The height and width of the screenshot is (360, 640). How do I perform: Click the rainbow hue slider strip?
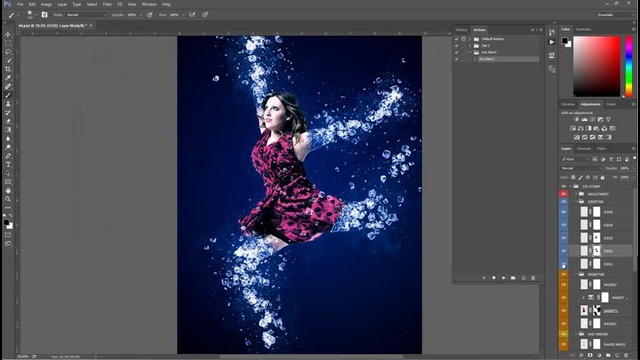point(629,66)
